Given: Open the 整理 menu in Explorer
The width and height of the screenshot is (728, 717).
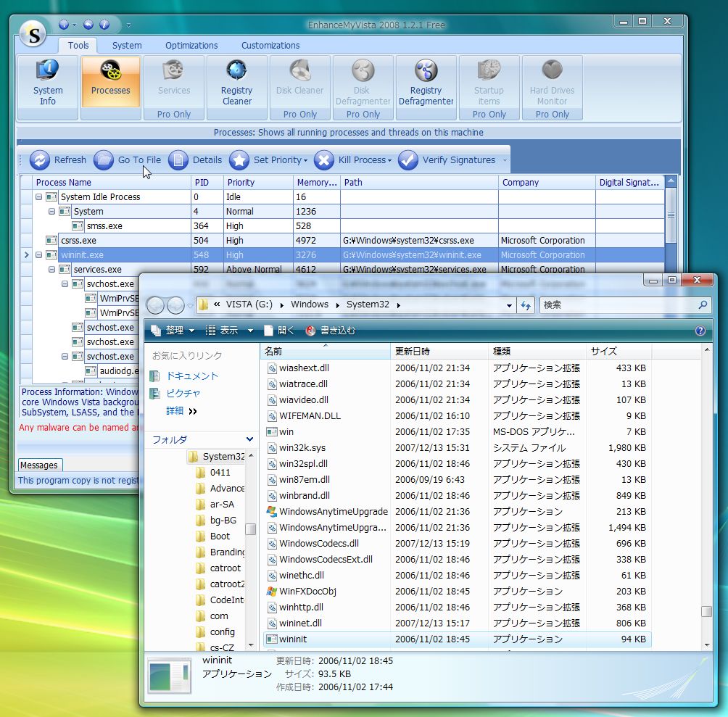Looking at the screenshot, I should coord(173,331).
